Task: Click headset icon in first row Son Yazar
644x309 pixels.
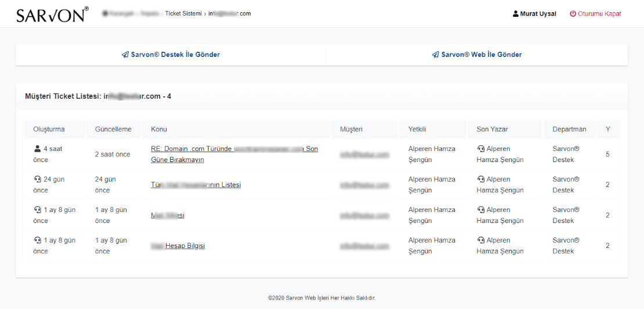Action: click(x=480, y=149)
